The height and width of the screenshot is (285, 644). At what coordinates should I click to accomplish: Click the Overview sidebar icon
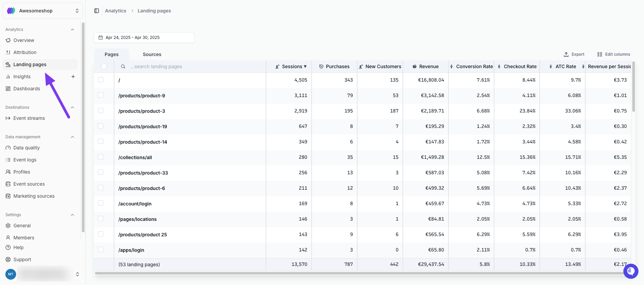(8, 40)
